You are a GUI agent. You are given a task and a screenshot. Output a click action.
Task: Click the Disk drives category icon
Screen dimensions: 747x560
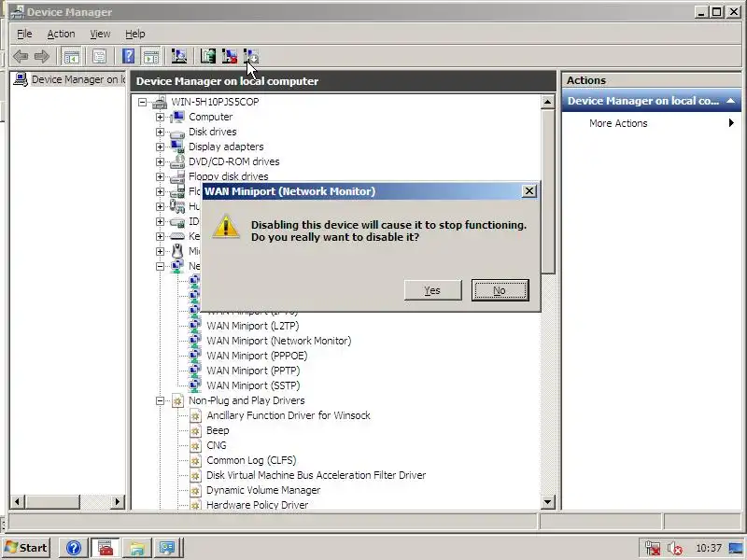[177, 133]
